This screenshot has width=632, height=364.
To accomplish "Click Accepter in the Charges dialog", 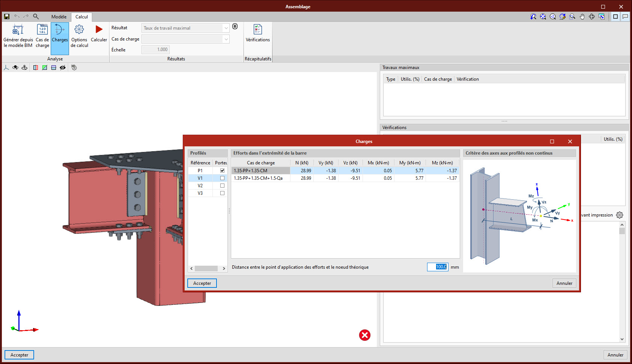I will (x=202, y=283).
